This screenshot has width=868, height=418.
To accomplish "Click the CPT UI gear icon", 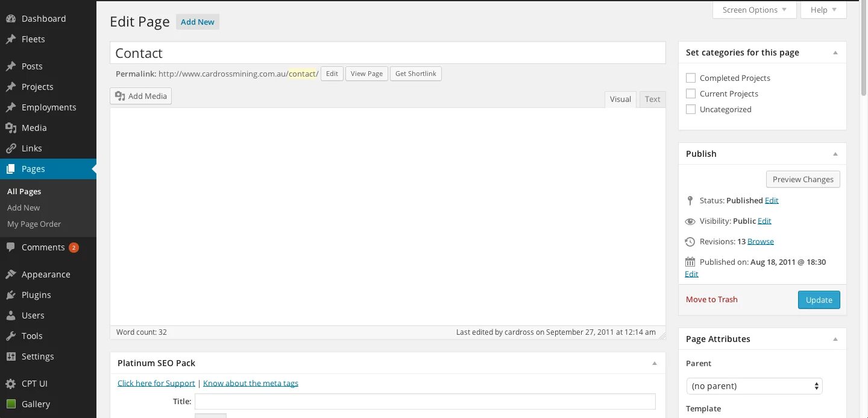I will click(11, 384).
